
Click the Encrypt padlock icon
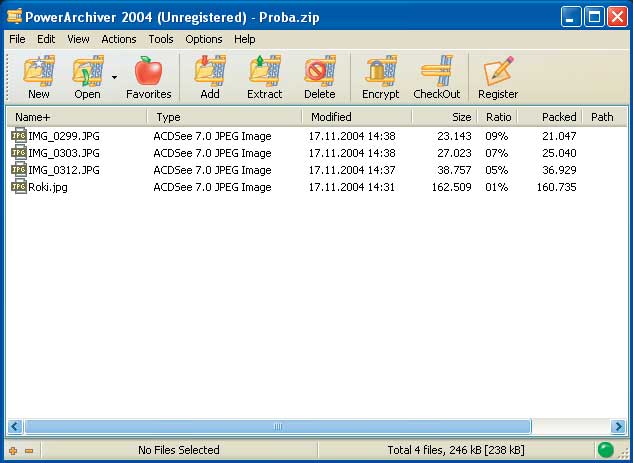pyautogui.click(x=381, y=71)
